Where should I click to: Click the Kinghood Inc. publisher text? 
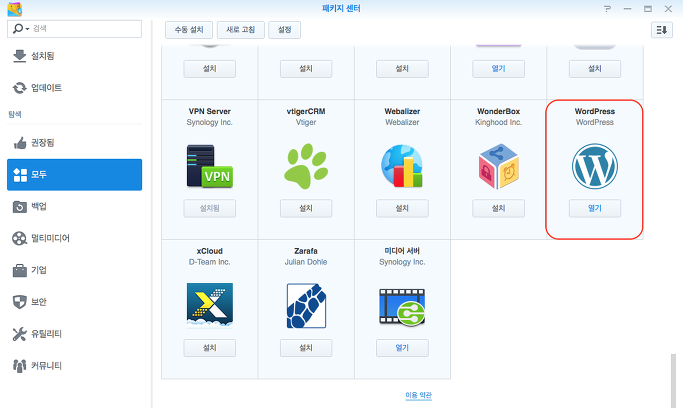pyautogui.click(x=498, y=122)
